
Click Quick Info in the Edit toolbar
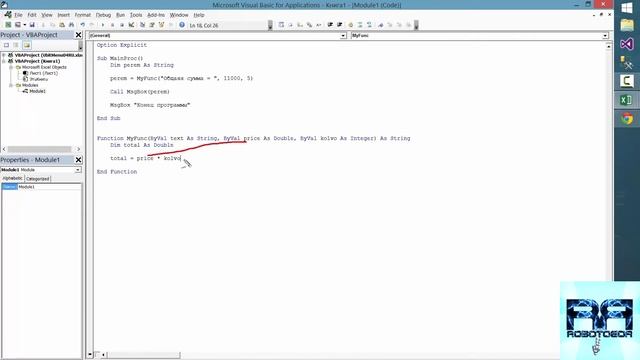click(x=300, y=25)
